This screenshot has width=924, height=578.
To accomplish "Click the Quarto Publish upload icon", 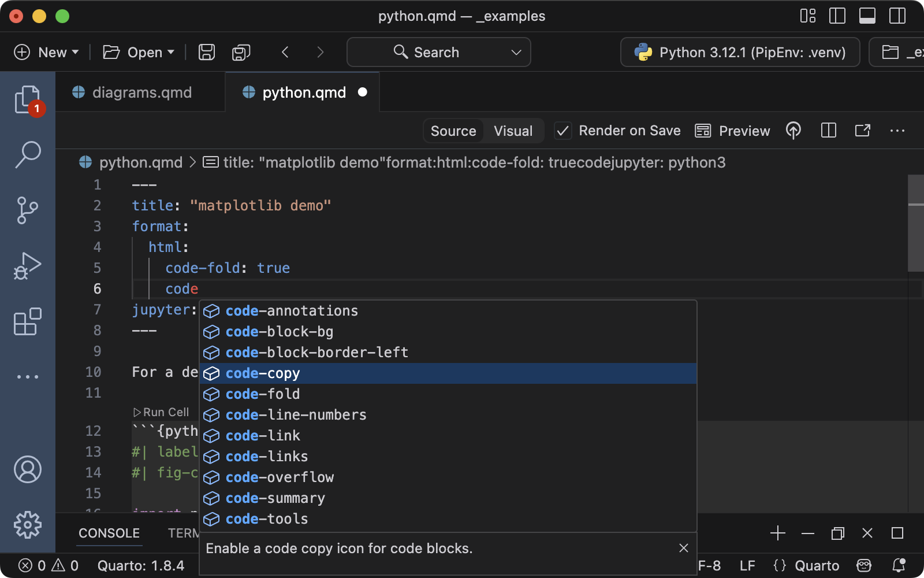I will 793,131.
